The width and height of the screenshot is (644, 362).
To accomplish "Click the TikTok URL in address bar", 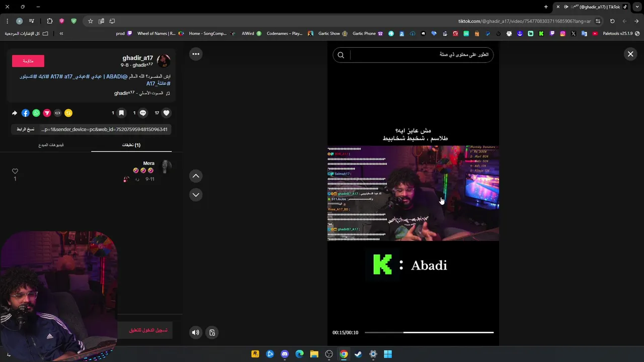I will (524, 21).
